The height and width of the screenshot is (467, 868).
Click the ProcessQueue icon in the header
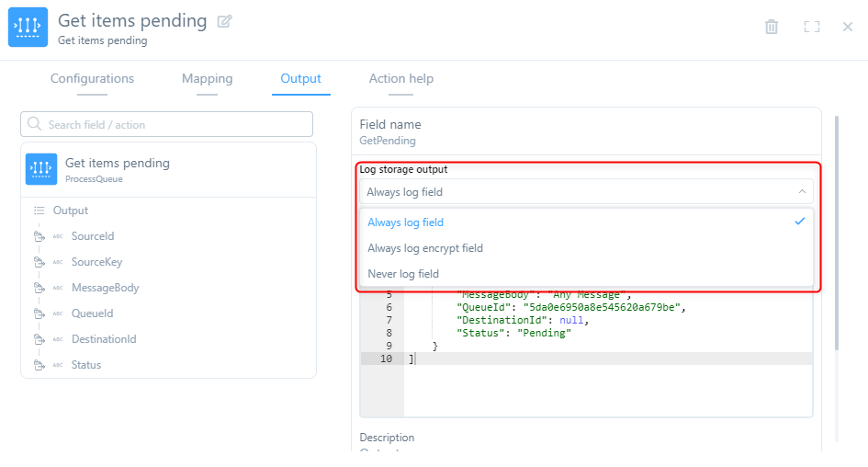28,28
